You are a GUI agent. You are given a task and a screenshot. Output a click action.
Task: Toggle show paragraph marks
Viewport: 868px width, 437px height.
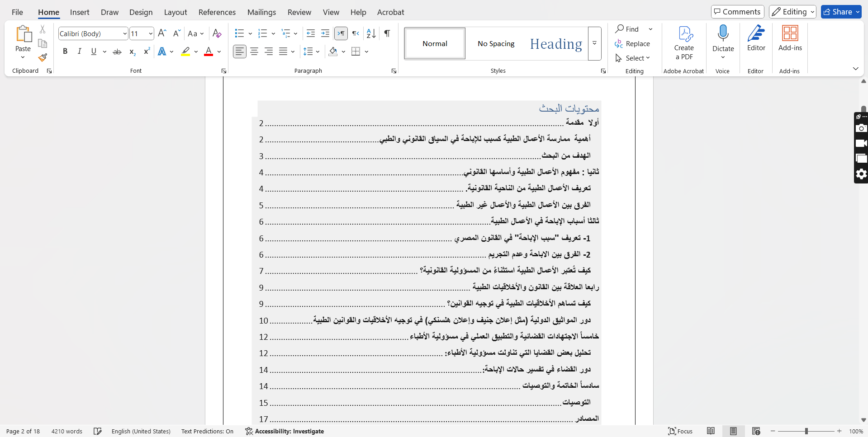point(387,33)
